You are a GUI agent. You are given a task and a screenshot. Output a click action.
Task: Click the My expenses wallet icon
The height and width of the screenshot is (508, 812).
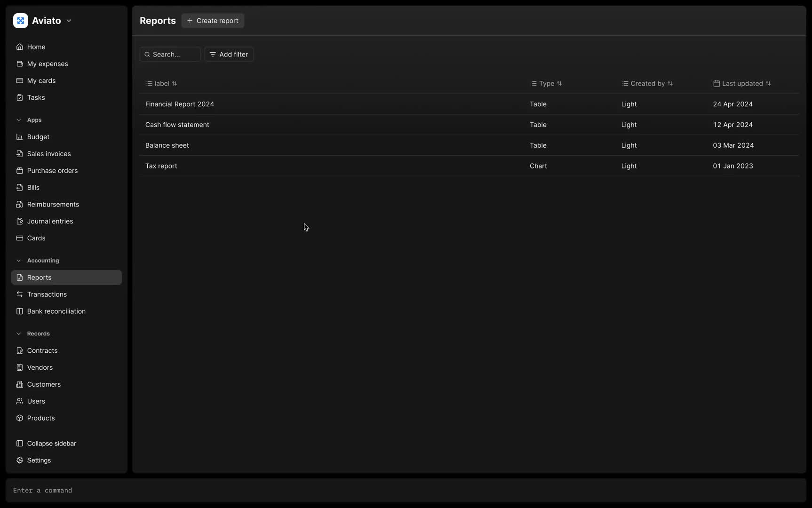20,64
